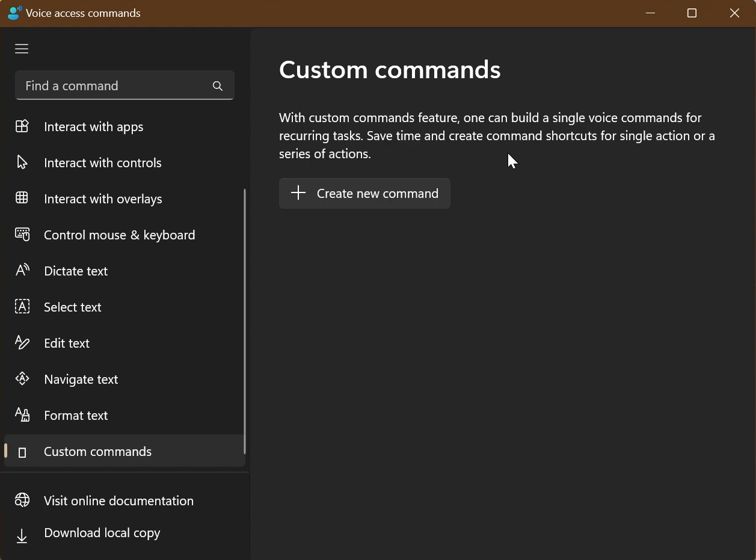This screenshot has width=756, height=560.
Task: Click Download local copy
Action: [x=101, y=533]
